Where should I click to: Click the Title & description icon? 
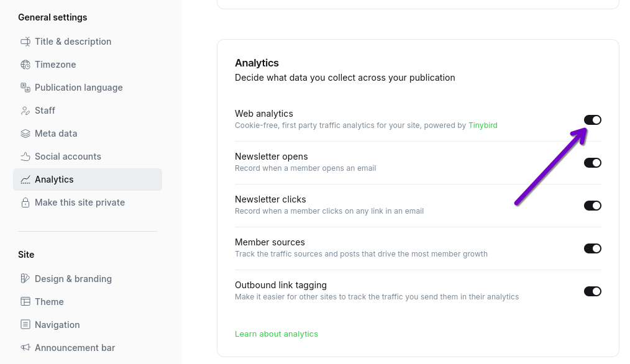coord(25,42)
